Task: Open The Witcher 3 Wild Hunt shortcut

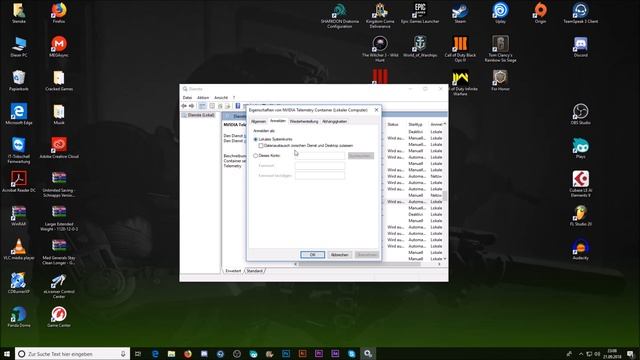Action: point(380,49)
